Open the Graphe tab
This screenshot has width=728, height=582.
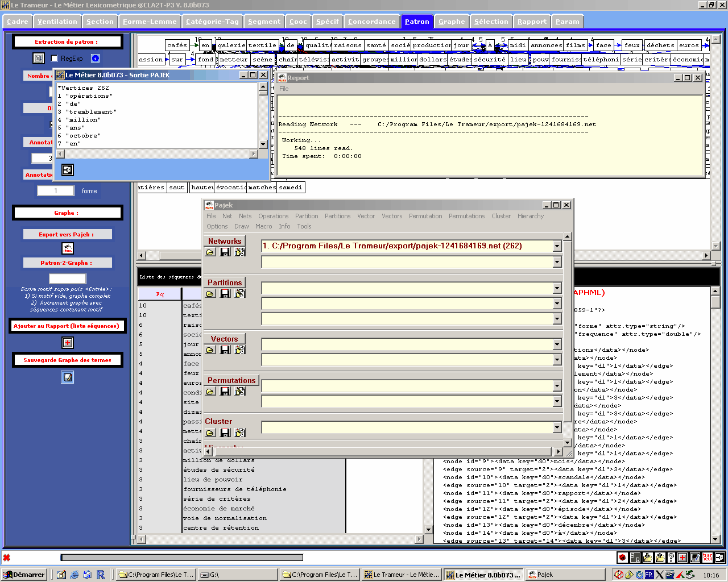tap(452, 22)
